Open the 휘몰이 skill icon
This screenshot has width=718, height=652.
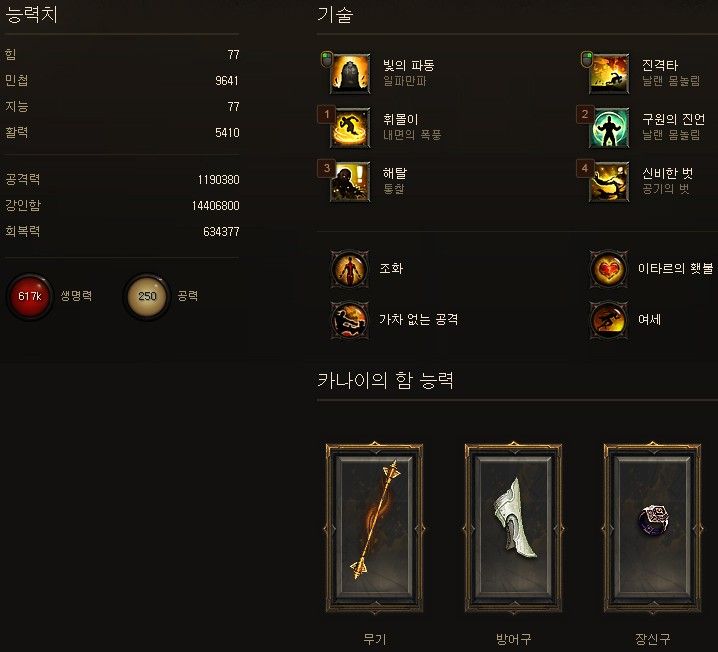(x=350, y=128)
